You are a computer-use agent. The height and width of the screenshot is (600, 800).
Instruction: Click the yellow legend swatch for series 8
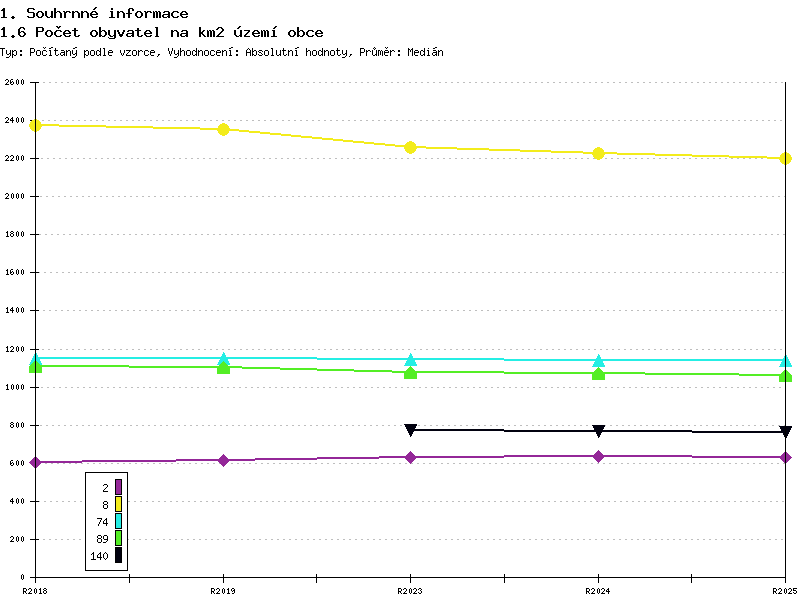pyautogui.click(x=118, y=504)
